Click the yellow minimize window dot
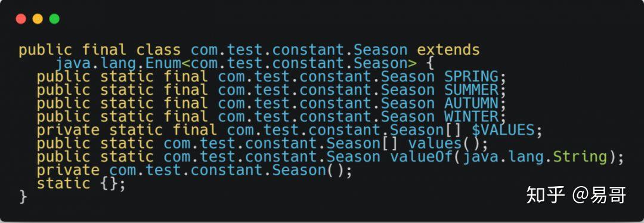 [38, 19]
